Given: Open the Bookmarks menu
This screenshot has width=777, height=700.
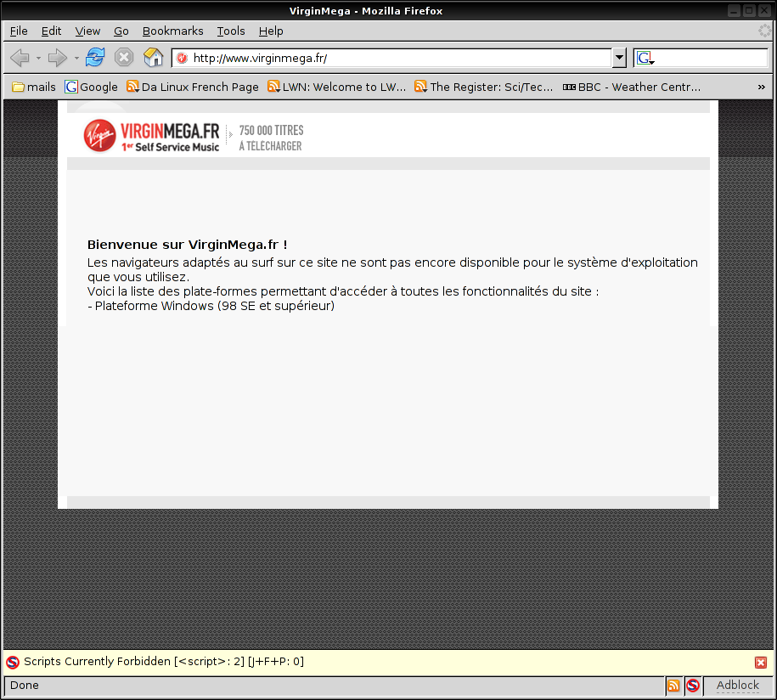Looking at the screenshot, I should tap(173, 31).
